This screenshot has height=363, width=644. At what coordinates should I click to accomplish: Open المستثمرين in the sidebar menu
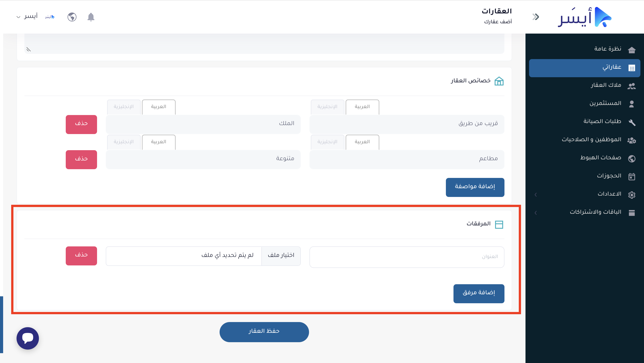pos(605,103)
